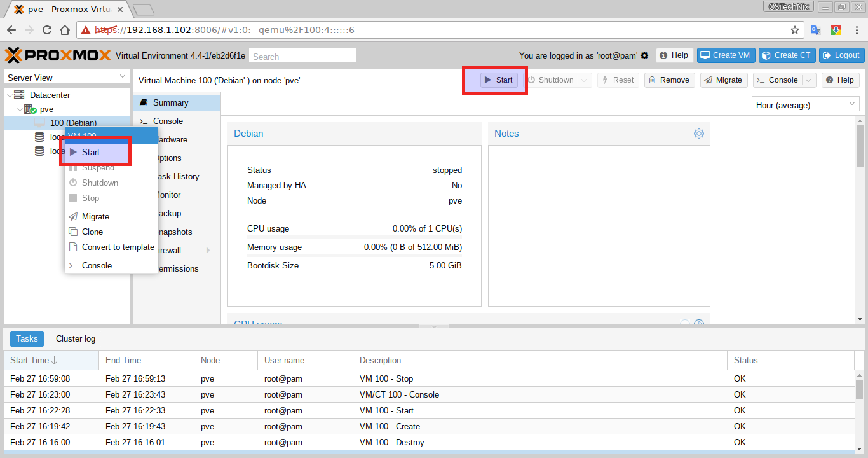Click the Proxmox logo

point(58,55)
